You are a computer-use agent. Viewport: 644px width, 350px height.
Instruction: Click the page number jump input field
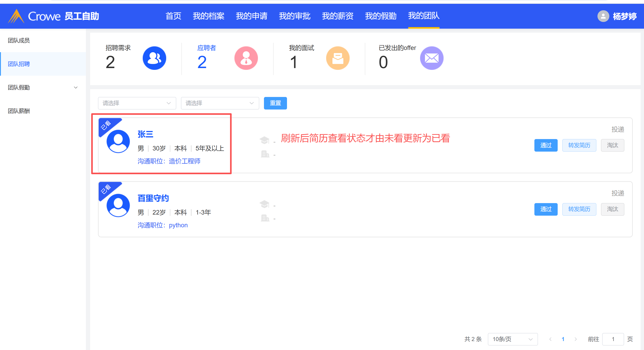613,339
